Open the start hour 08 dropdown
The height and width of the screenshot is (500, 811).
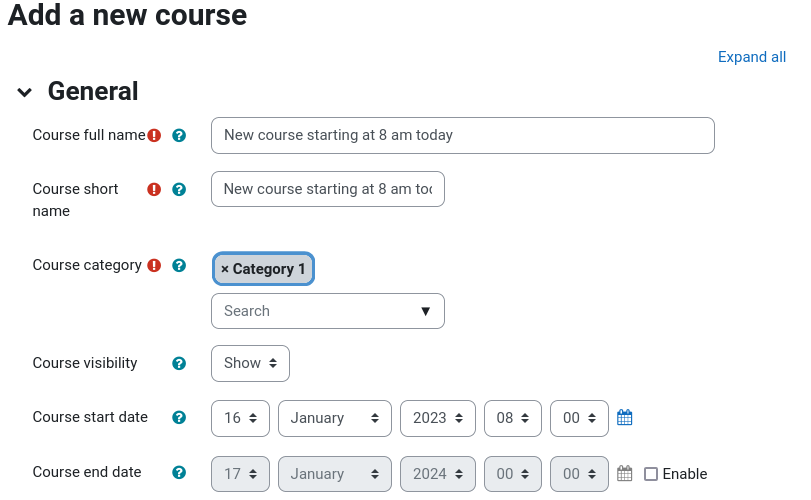click(x=513, y=418)
